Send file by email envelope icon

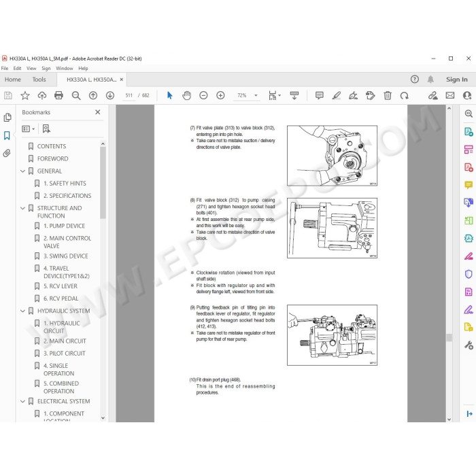point(450,96)
